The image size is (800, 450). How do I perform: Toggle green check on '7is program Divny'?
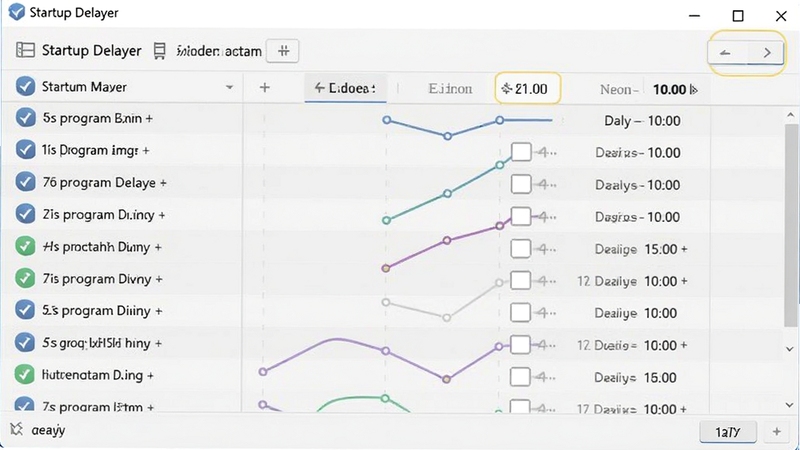(25, 279)
